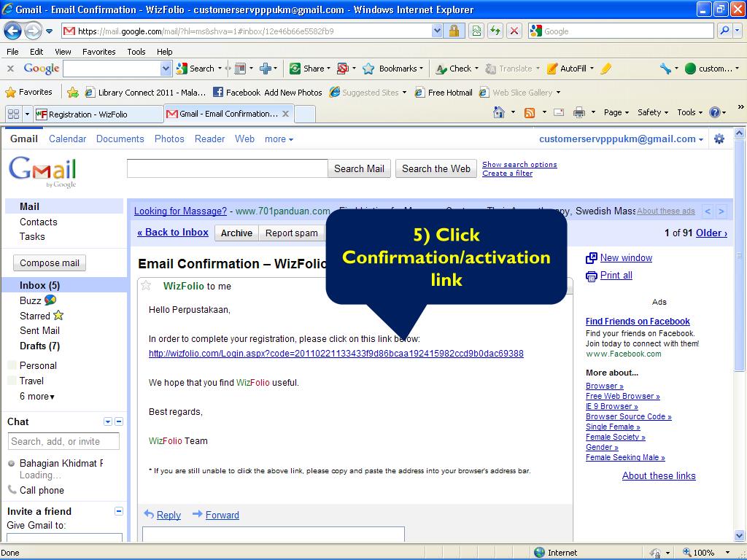Screen dimensions: 747x560
Task: Click the Reply link under message
Action: [x=169, y=515]
